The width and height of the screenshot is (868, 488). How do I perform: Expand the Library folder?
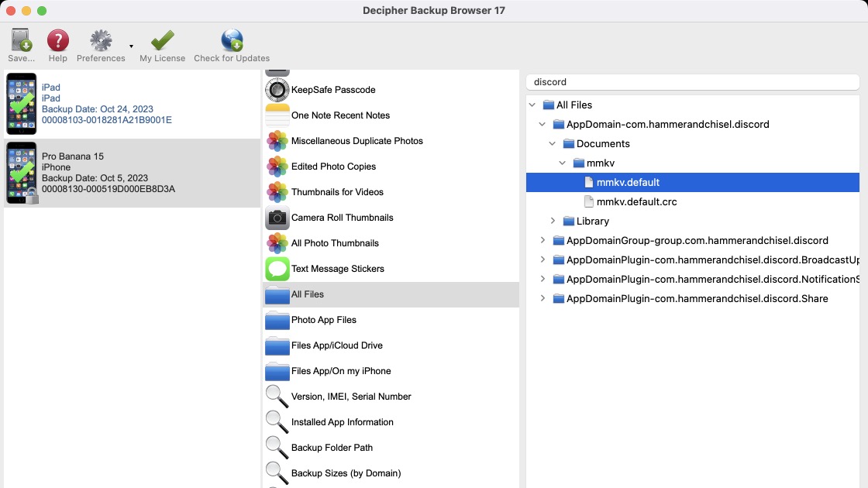(x=553, y=221)
